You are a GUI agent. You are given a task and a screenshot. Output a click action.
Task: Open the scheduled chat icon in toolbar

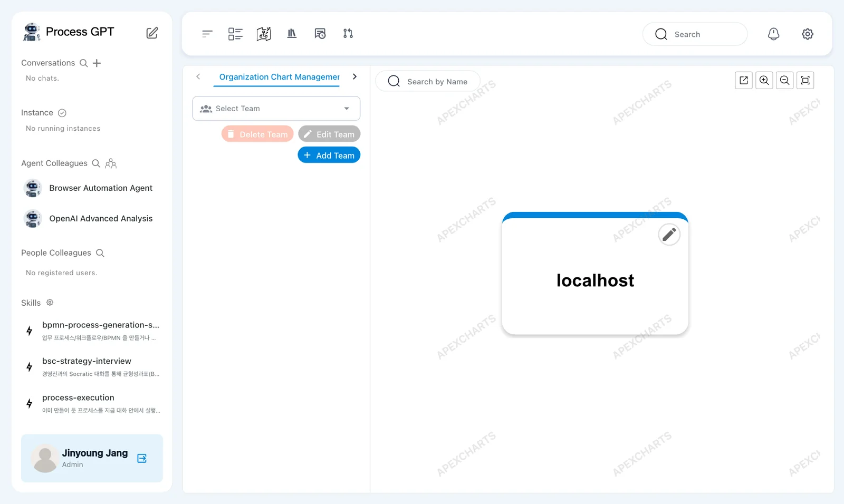320,34
